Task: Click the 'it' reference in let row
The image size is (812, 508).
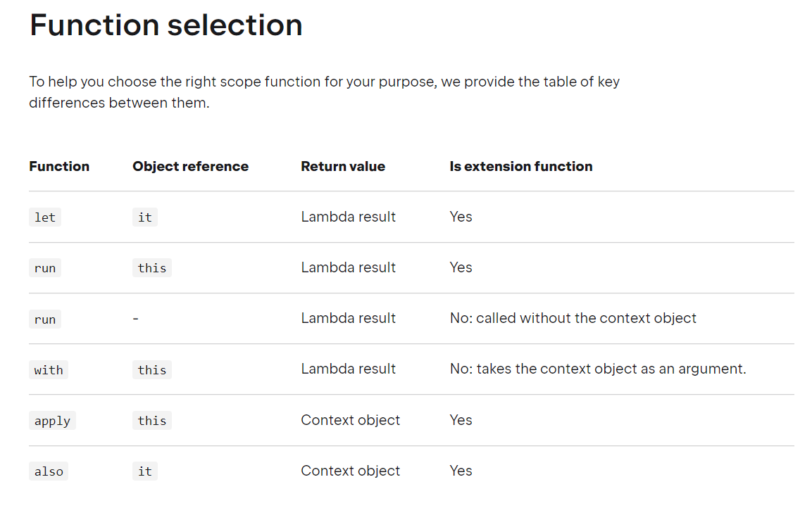Action: [145, 217]
